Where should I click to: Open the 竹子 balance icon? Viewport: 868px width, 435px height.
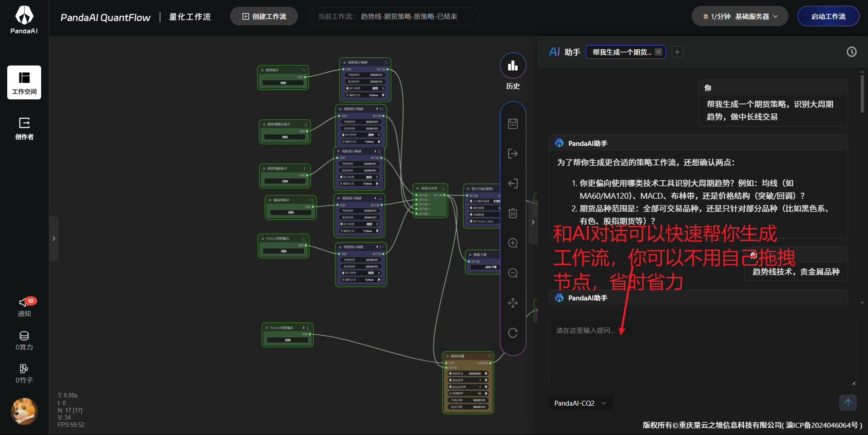coord(24,374)
